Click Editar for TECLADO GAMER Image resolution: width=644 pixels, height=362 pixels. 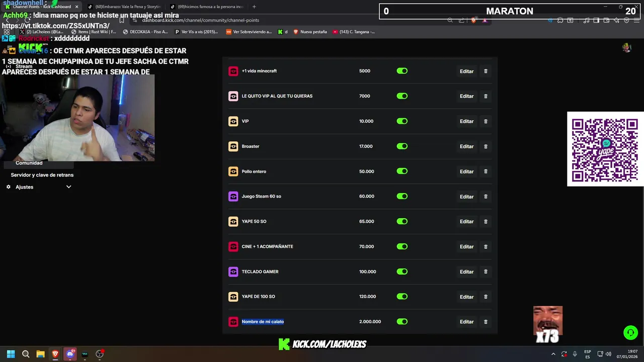[466, 272]
